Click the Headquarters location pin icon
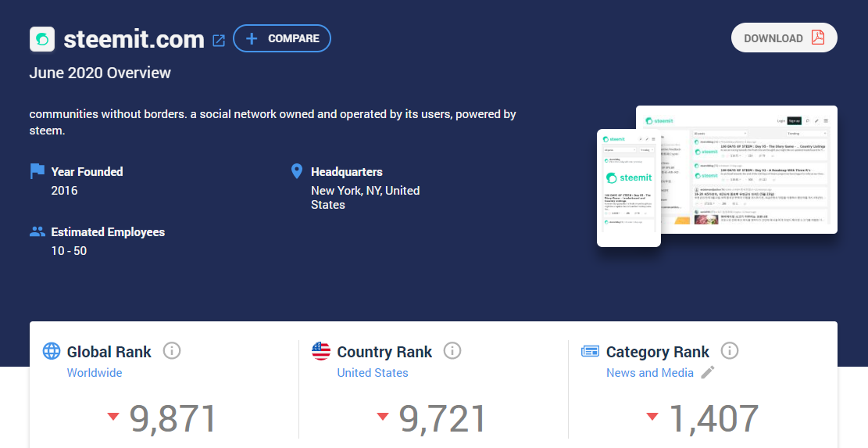868x448 pixels. click(297, 171)
